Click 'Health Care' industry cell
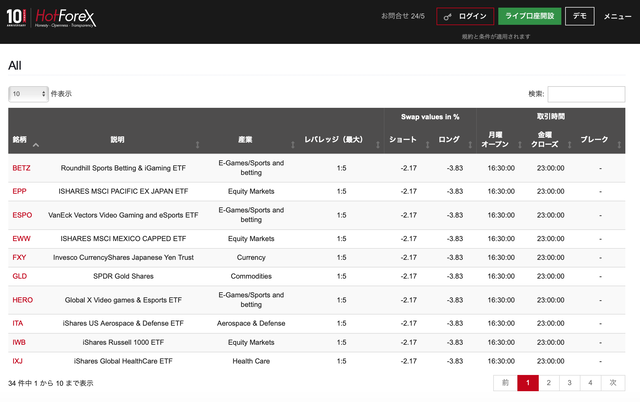Image resolution: width=640 pixels, height=402 pixels. coord(251,361)
